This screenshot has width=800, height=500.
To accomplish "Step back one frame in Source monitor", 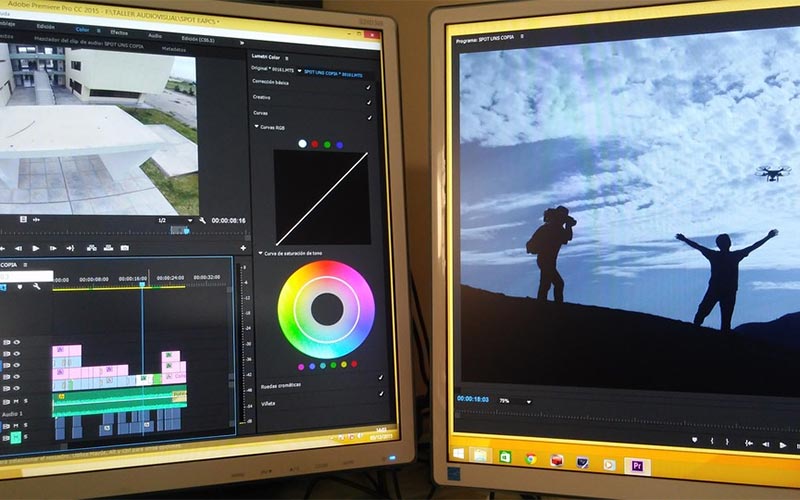I will [x=18, y=248].
